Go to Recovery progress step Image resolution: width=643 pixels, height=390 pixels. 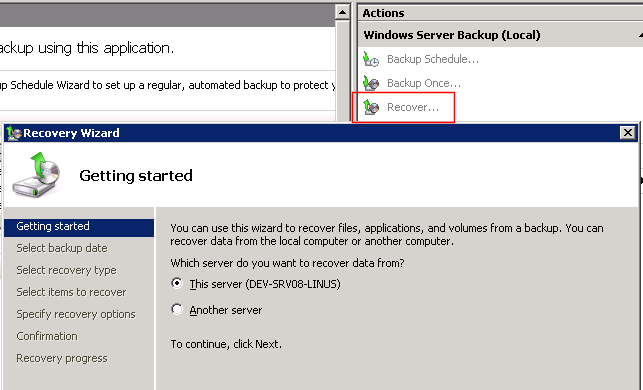[62, 358]
